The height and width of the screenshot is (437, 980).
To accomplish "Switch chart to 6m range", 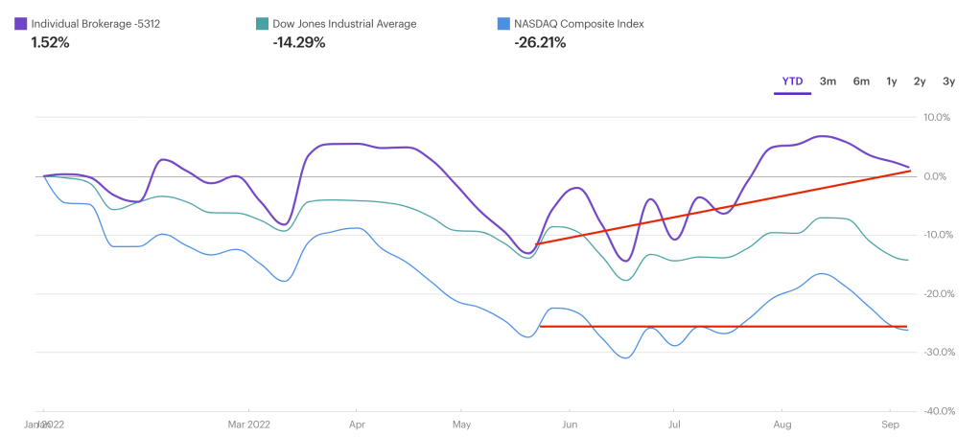I will pyautogui.click(x=861, y=81).
